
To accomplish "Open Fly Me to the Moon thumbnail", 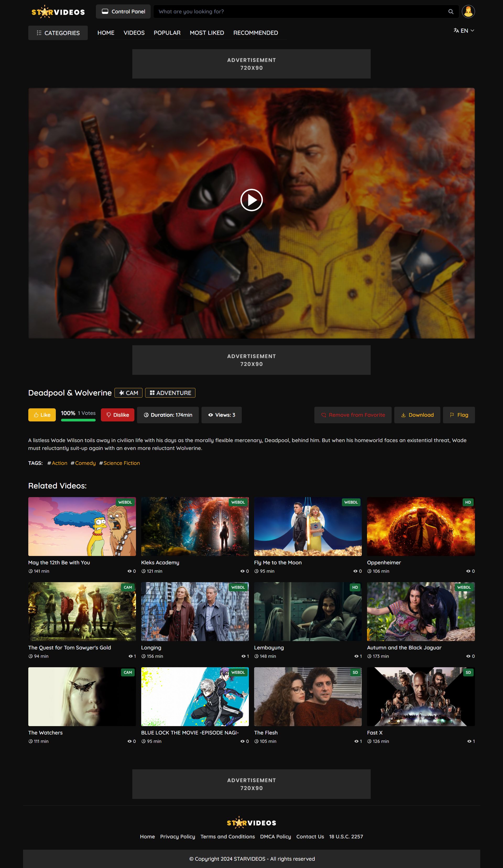I will tap(308, 526).
